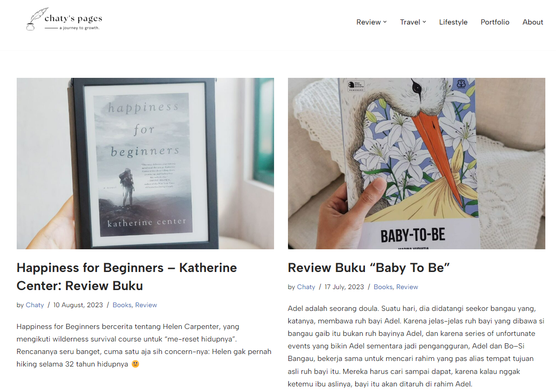Click author Chaty under Baby To Be
This screenshot has width=556, height=392.
coord(306,287)
